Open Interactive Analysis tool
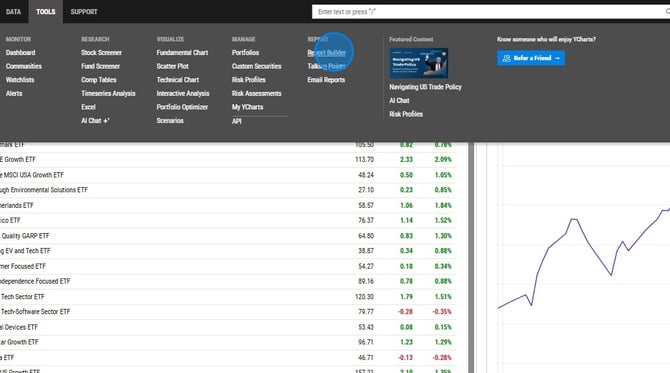 click(x=183, y=94)
